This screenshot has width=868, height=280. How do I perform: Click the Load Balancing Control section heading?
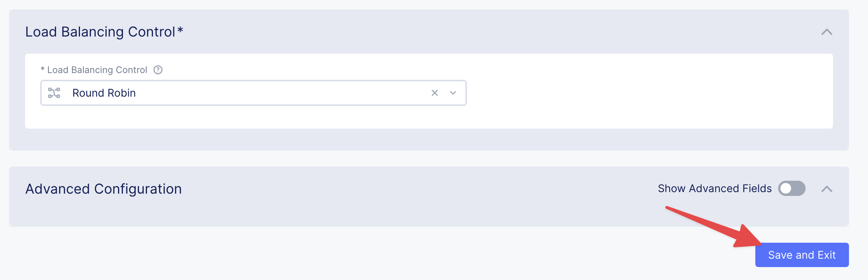(x=100, y=32)
